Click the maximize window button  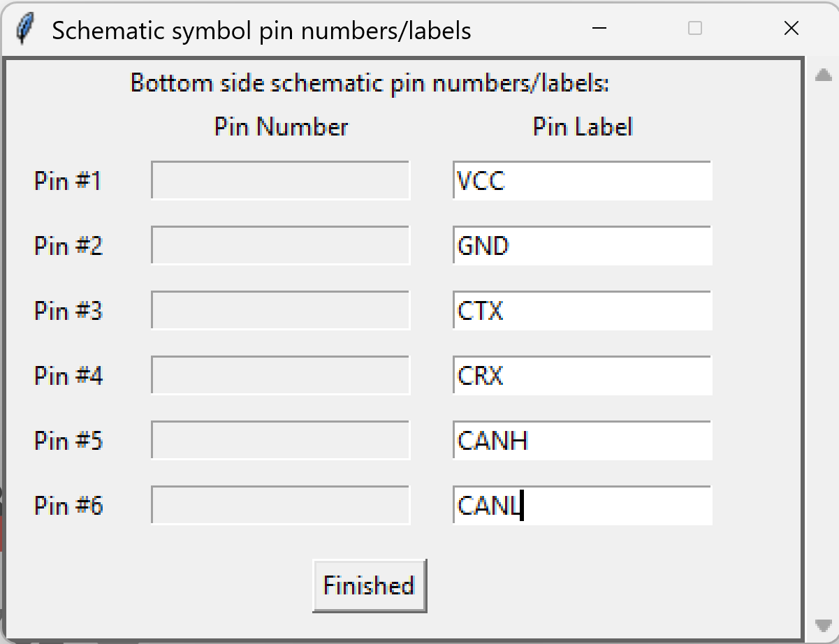pos(694,29)
